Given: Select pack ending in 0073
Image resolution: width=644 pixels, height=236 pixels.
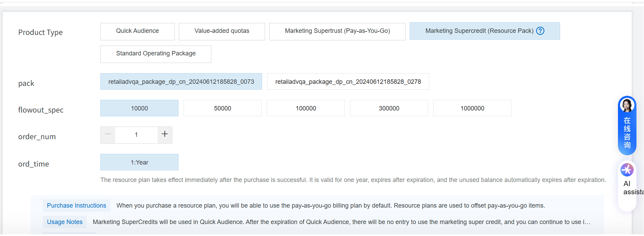Looking at the screenshot, I should coord(181,82).
